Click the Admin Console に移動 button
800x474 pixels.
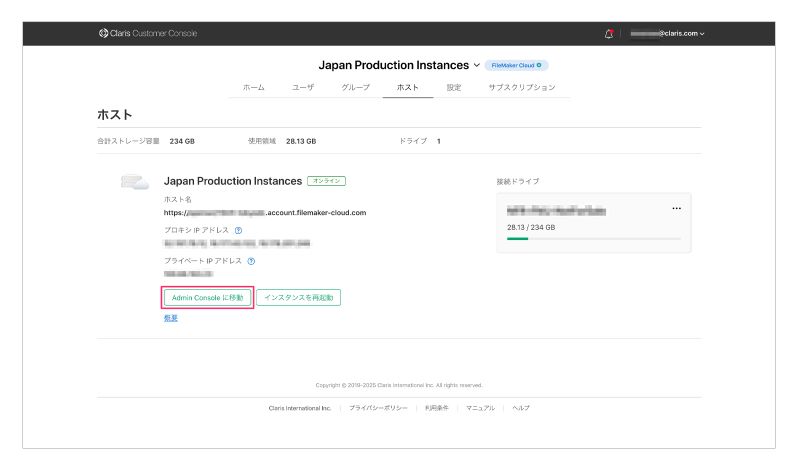(207, 297)
